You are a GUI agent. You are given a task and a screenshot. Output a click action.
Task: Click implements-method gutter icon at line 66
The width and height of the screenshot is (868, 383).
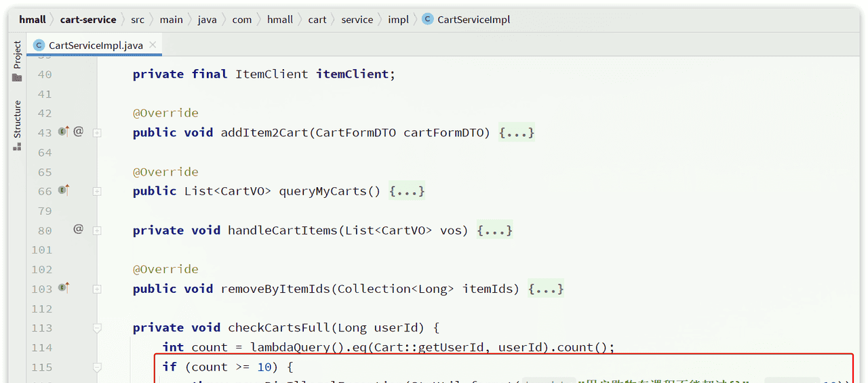[64, 190]
